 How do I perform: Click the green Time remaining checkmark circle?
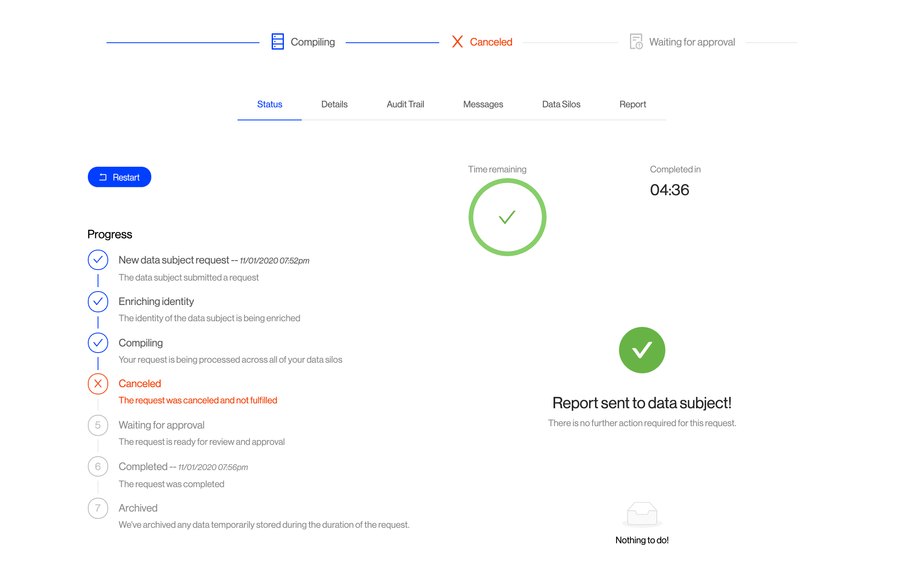507,217
